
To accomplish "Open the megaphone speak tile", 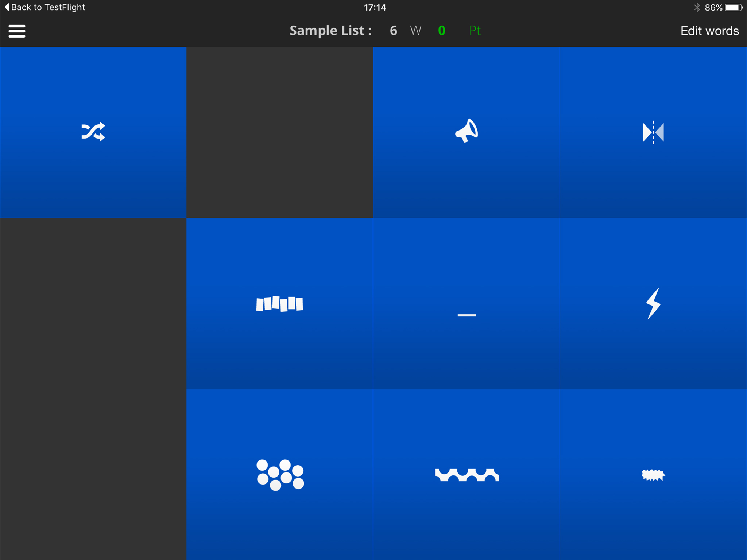I will pos(467,132).
